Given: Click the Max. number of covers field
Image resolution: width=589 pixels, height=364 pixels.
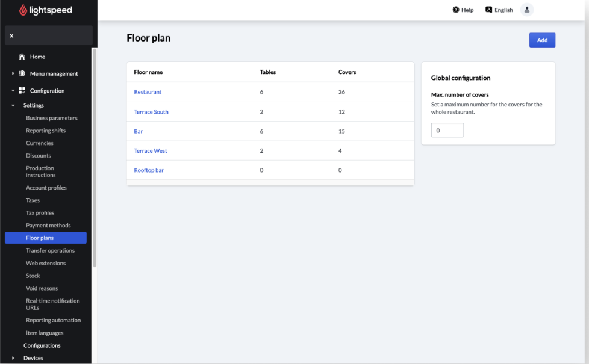Looking at the screenshot, I should 447,130.
